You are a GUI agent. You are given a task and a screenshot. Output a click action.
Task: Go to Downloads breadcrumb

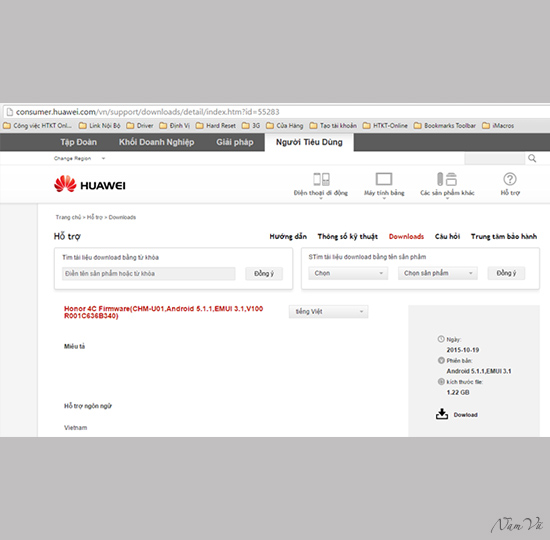[122, 217]
